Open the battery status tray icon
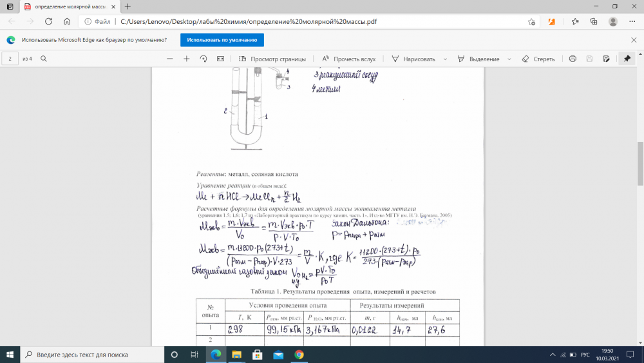Screen dimensions: 644x363 coord(573,355)
